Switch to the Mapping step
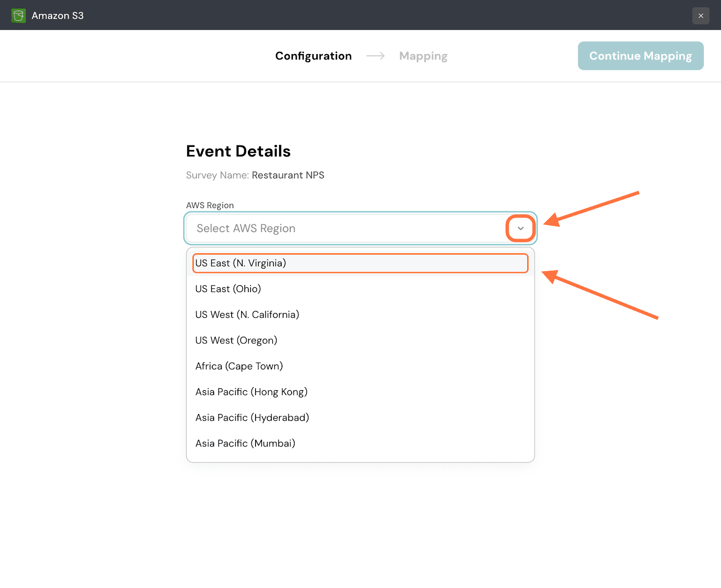The height and width of the screenshot is (588, 721). (x=423, y=56)
